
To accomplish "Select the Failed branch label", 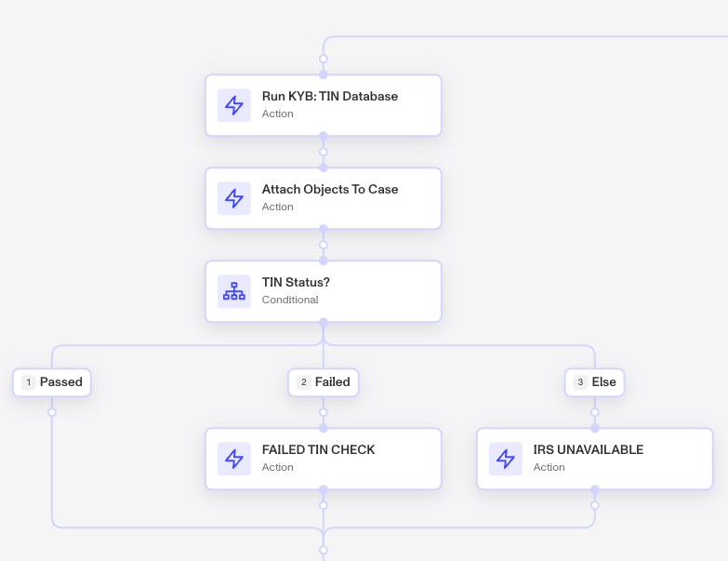I will click(324, 382).
